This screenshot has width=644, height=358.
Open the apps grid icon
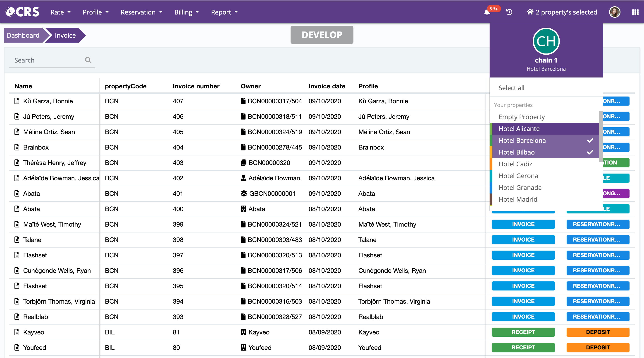[x=635, y=12]
